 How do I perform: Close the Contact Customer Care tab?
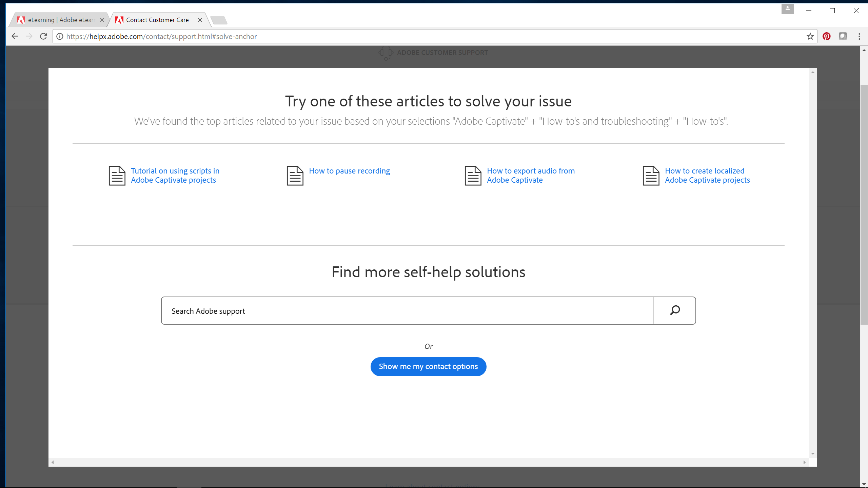coord(200,20)
